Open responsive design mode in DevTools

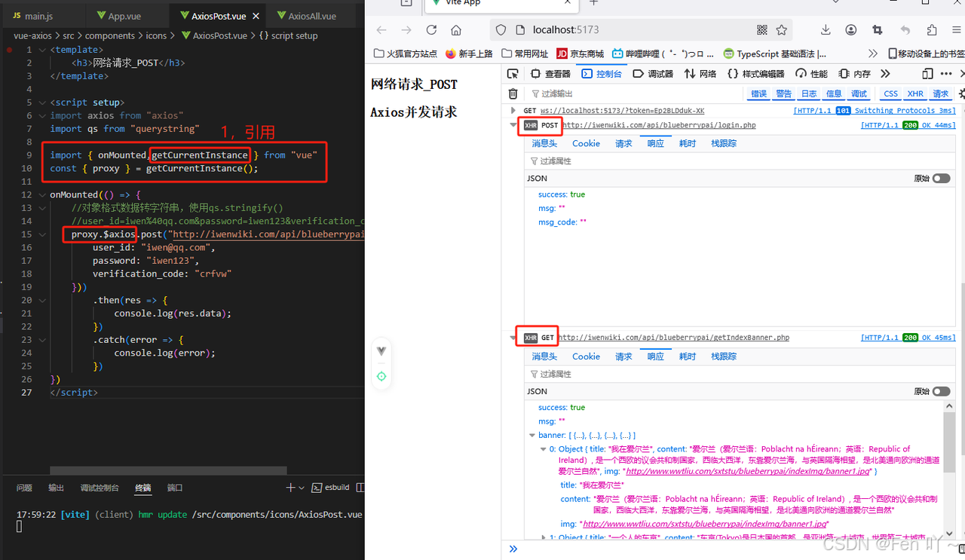[x=928, y=73]
